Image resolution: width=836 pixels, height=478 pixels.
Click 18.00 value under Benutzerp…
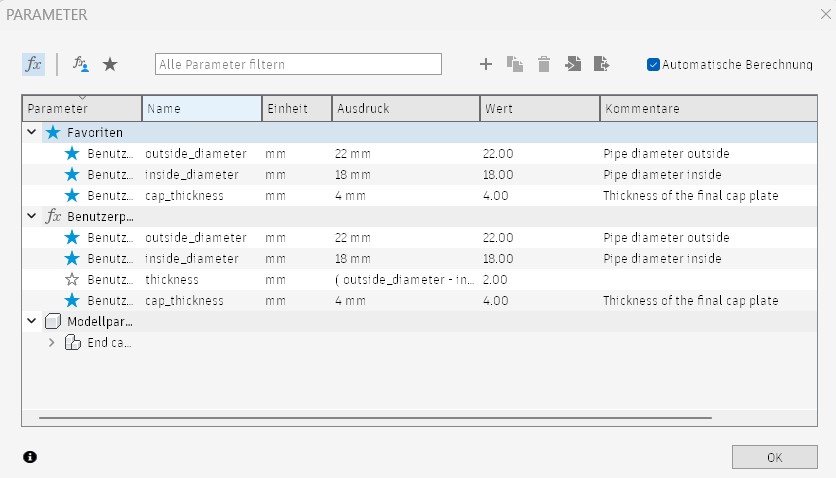coord(498,258)
